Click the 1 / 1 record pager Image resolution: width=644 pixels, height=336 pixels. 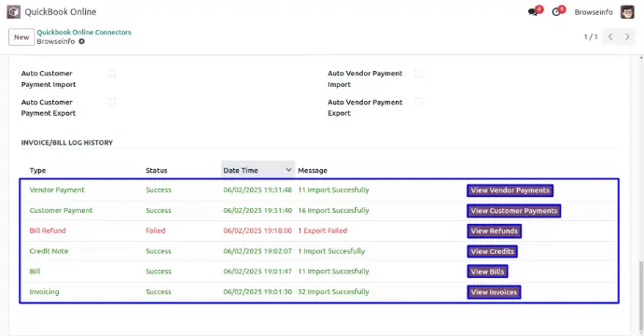591,37
